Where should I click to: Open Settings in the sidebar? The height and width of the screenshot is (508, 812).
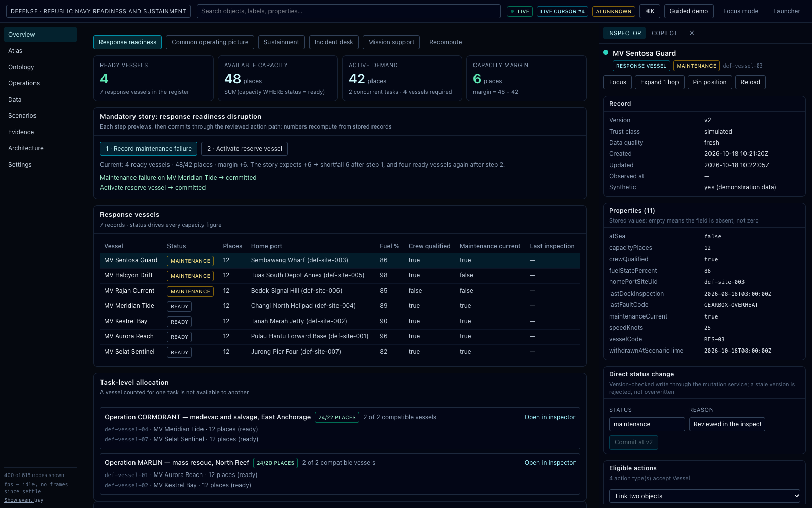pos(40,165)
